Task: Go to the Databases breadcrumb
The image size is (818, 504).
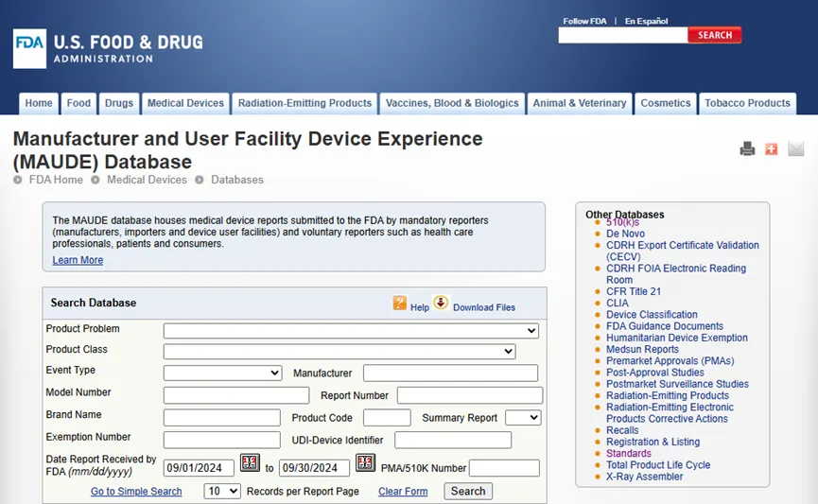Action: pyautogui.click(x=237, y=180)
